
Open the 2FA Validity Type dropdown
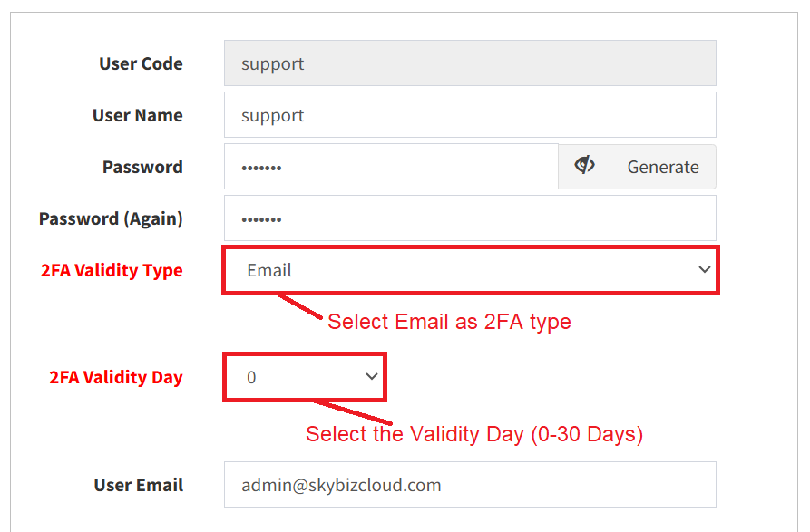tap(471, 270)
